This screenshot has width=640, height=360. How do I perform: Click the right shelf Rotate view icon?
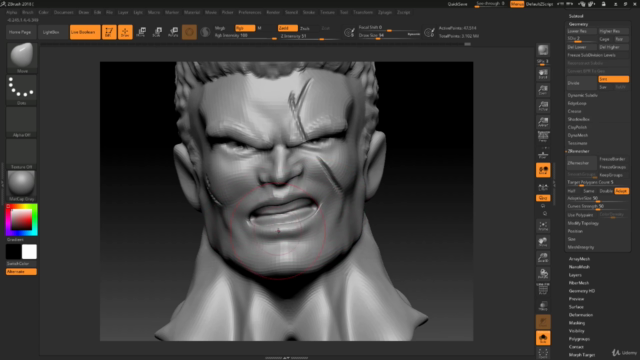coord(543,273)
